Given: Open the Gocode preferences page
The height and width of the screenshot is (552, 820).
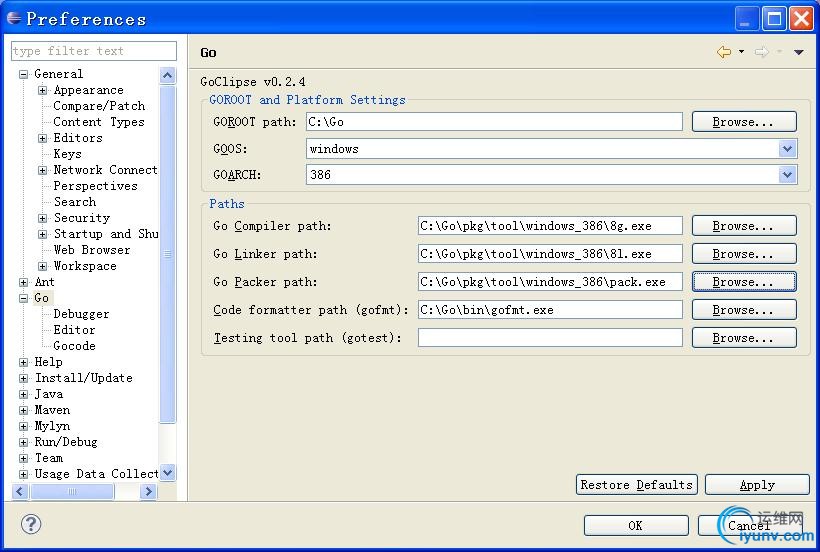Looking at the screenshot, I should [74, 346].
